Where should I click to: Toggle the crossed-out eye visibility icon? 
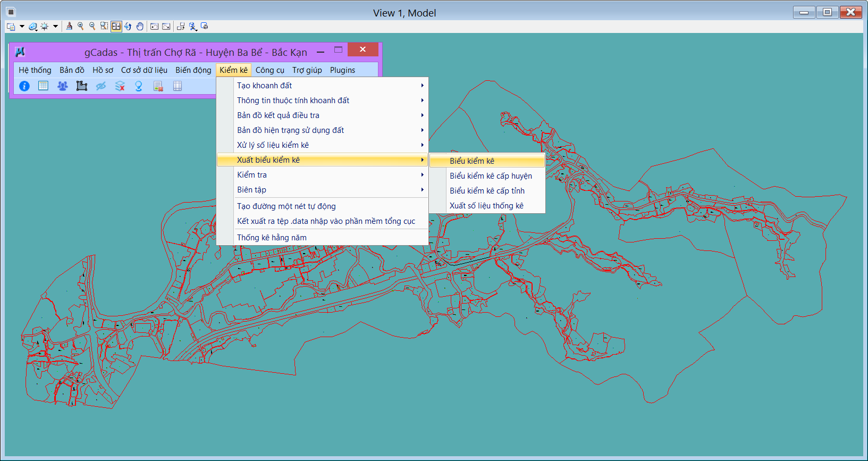coord(100,86)
